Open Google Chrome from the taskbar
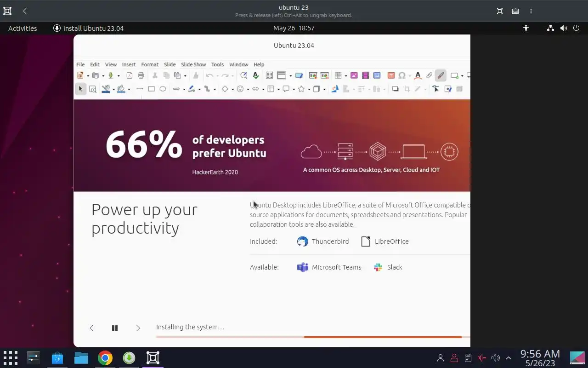Image resolution: width=588 pixels, height=368 pixels. point(105,358)
